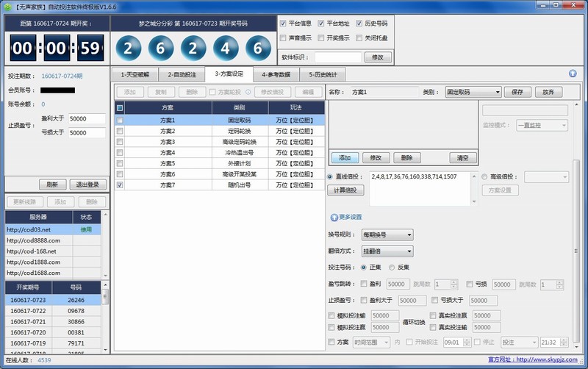This screenshot has width=588, height=369.
Task: Open the 翻倍方式 dropdown
Action: [x=387, y=251]
